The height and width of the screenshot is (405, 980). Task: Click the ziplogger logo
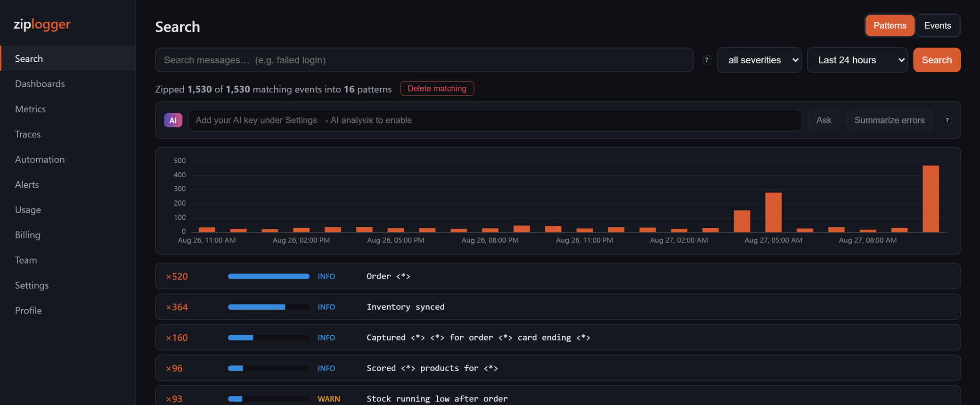pyautogui.click(x=42, y=24)
